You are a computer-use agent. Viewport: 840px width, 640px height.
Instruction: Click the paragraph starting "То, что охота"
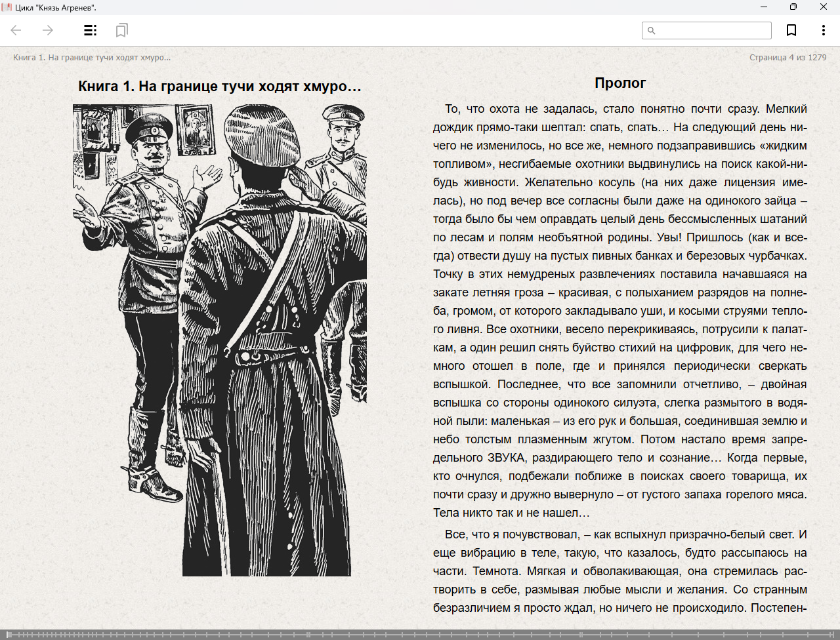[619, 311]
